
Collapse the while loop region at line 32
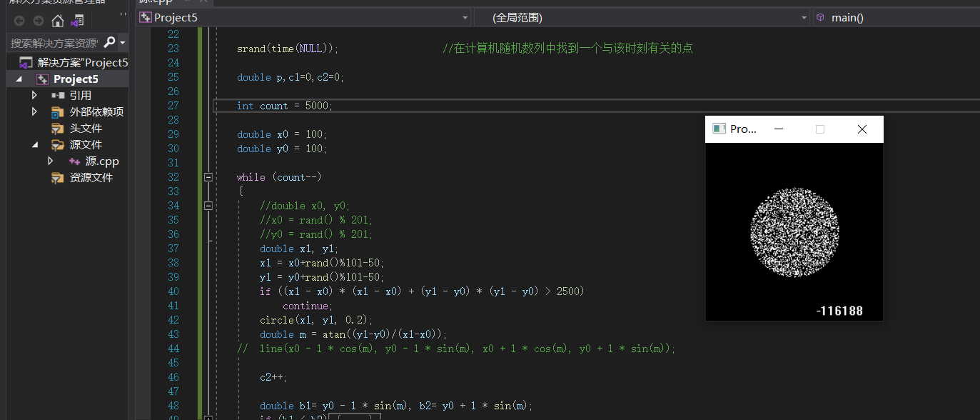tap(208, 176)
